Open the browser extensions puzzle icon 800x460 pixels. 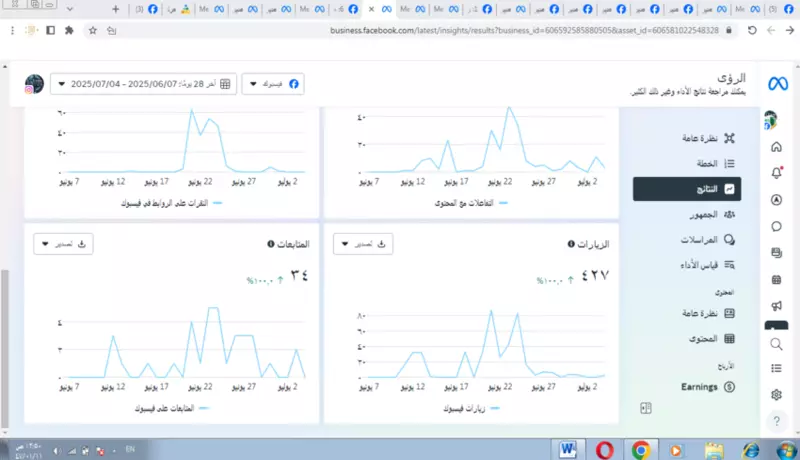coord(69,31)
